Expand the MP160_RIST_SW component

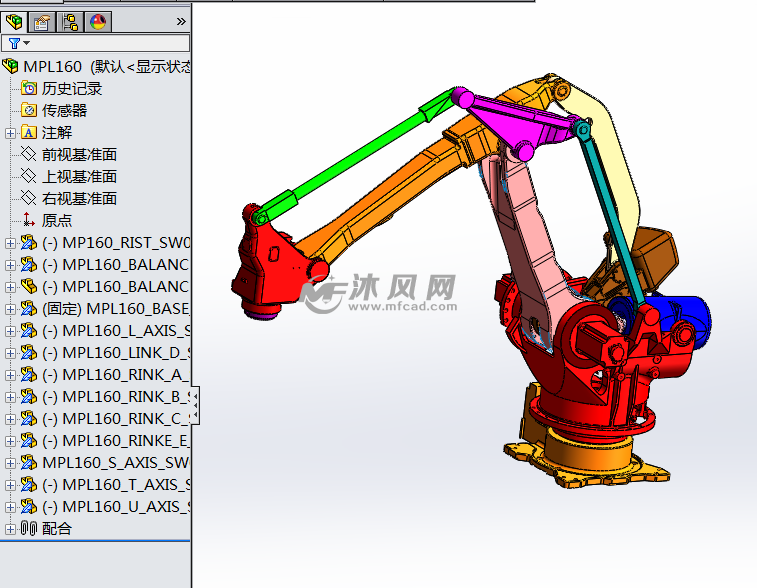pos(10,243)
